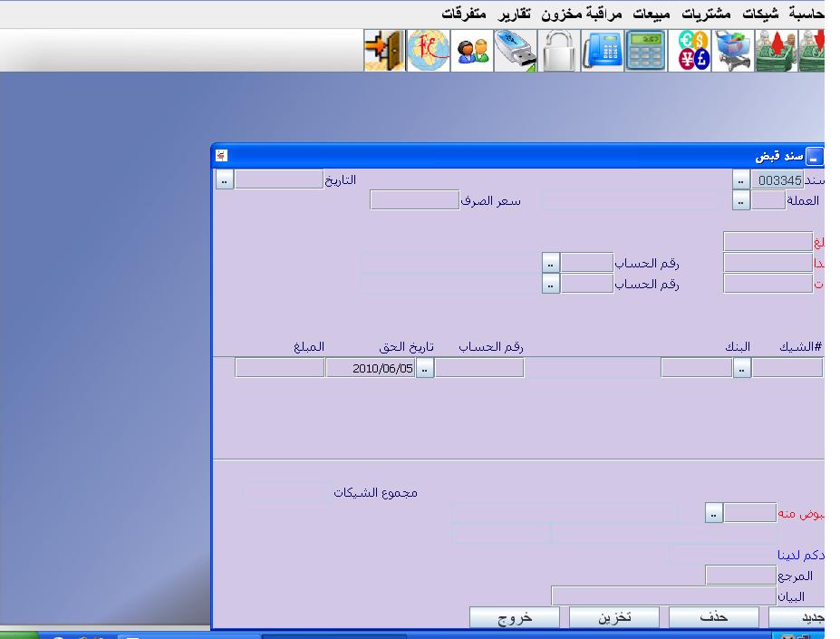The height and width of the screenshot is (639, 840).
Task: Click the سعر الصرف input field
Action: [x=414, y=200]
